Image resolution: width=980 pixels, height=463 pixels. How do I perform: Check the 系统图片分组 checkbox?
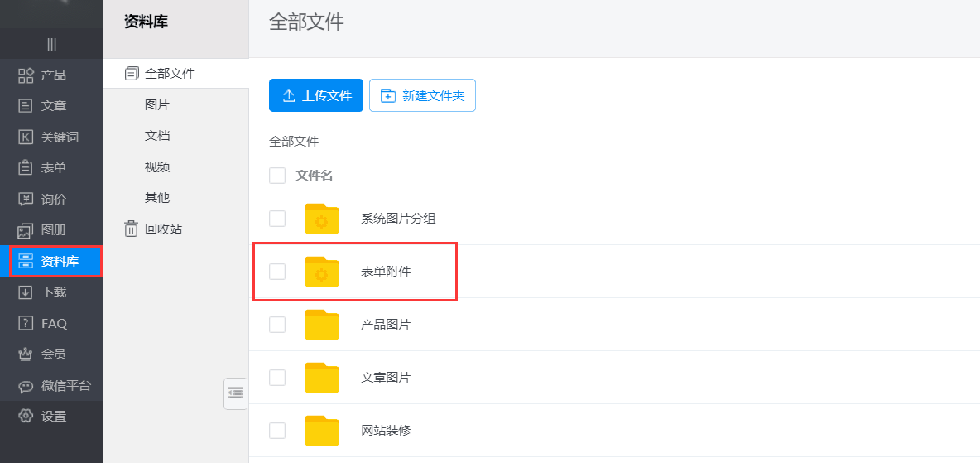point(277,219)
